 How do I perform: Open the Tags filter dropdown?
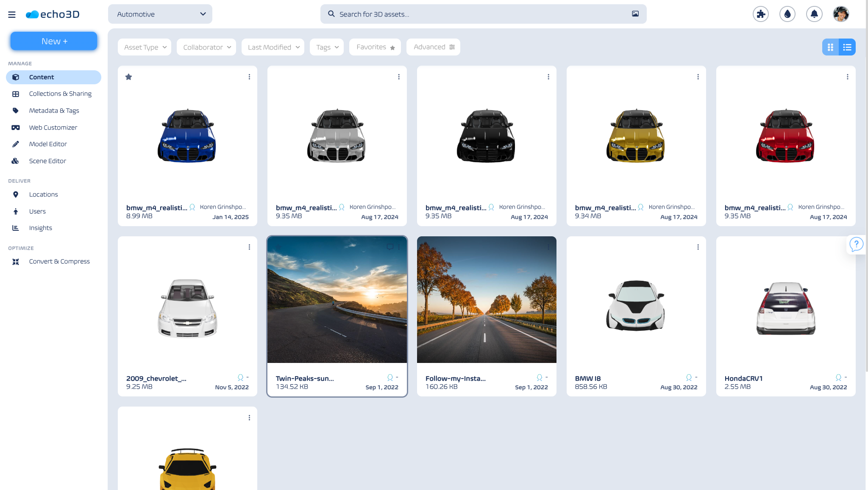[327, 47]
